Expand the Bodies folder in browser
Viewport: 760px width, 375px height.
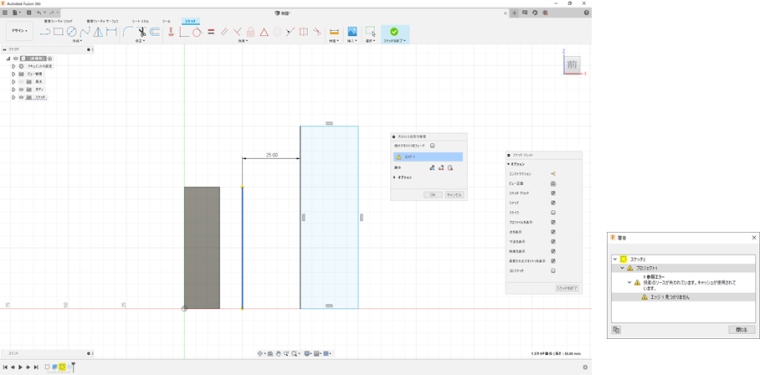(14, 90)
